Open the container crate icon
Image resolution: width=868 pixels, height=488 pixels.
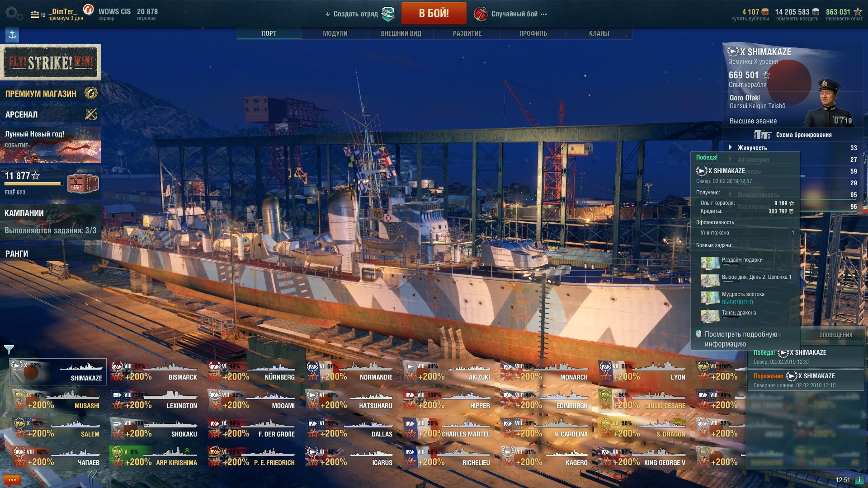(x=83, y=183)
